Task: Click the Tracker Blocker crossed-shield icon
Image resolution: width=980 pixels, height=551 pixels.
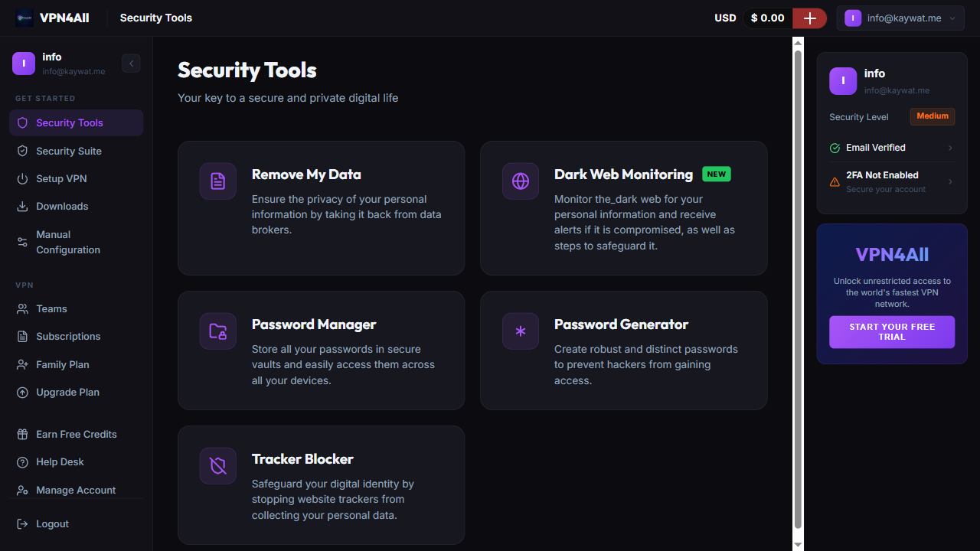Action: pyautogui.click(x=218, y=466)
